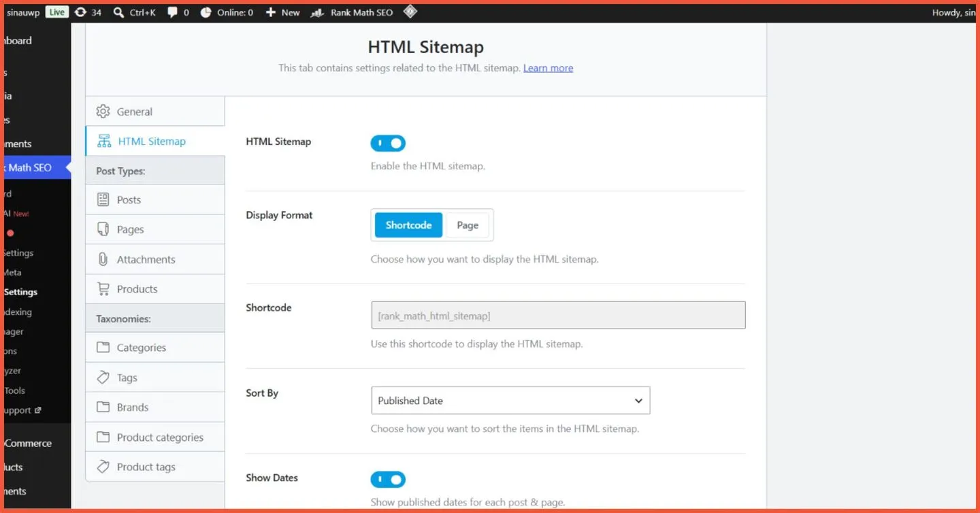980x513 pixels.
Task: Click the Rank Math SEO chart icon
Action: point(317,12)
